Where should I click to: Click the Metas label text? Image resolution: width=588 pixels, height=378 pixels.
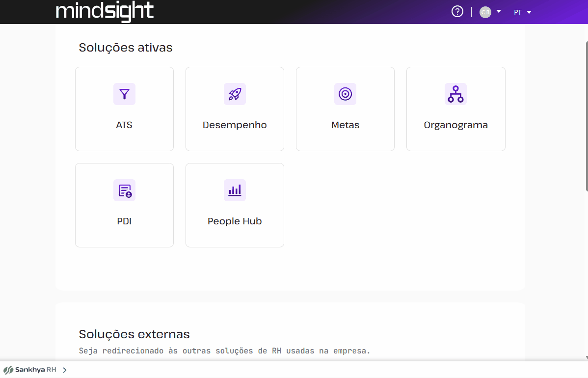(345, 125)
